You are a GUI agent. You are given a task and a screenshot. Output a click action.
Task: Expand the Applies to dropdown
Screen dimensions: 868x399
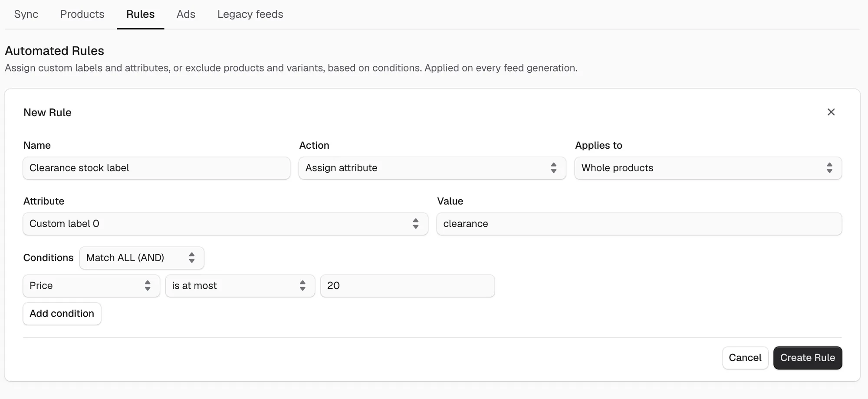pos(708,168)
